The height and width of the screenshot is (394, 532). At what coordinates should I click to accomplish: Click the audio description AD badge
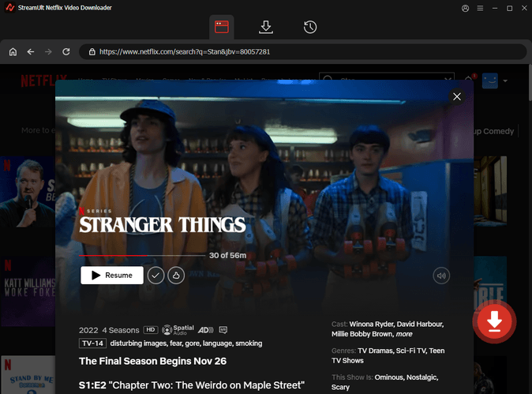[x=205, y=330]
